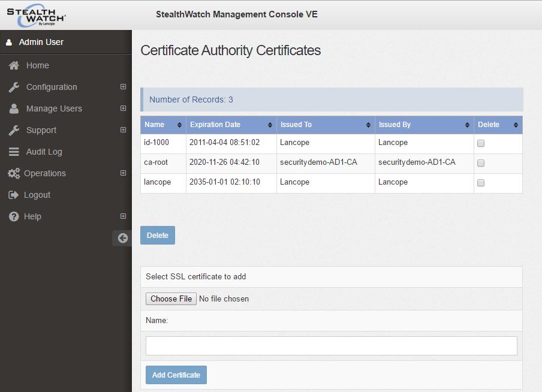Check the delete box for id-1000

tap(481, 143)
